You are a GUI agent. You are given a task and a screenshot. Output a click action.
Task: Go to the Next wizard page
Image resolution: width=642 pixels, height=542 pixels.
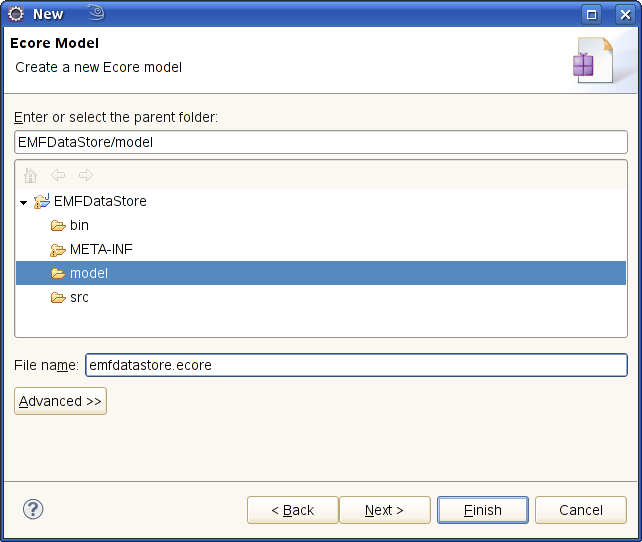point(384,510)
